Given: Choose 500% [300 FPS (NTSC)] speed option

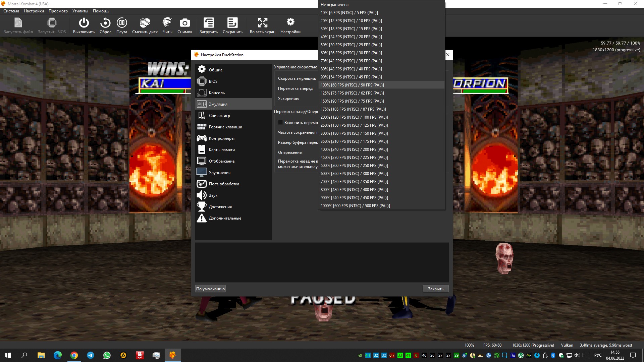Looking at the screenshot, I should click(381, 166).
